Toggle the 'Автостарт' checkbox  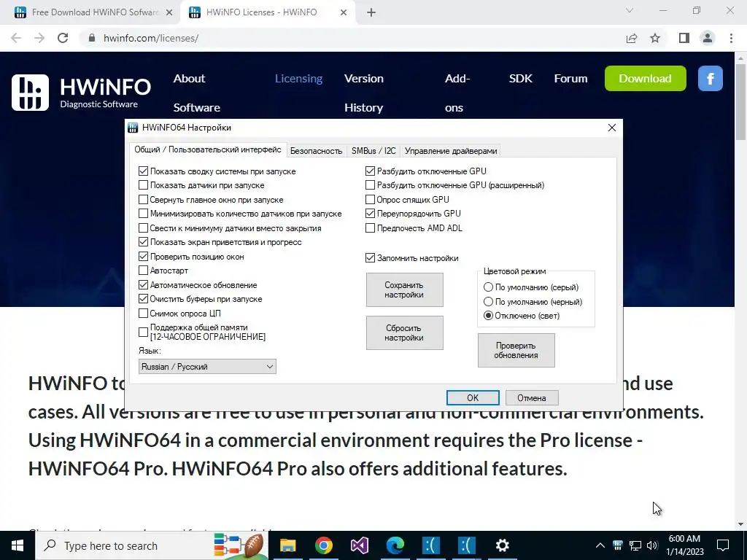tap(143, 271)
